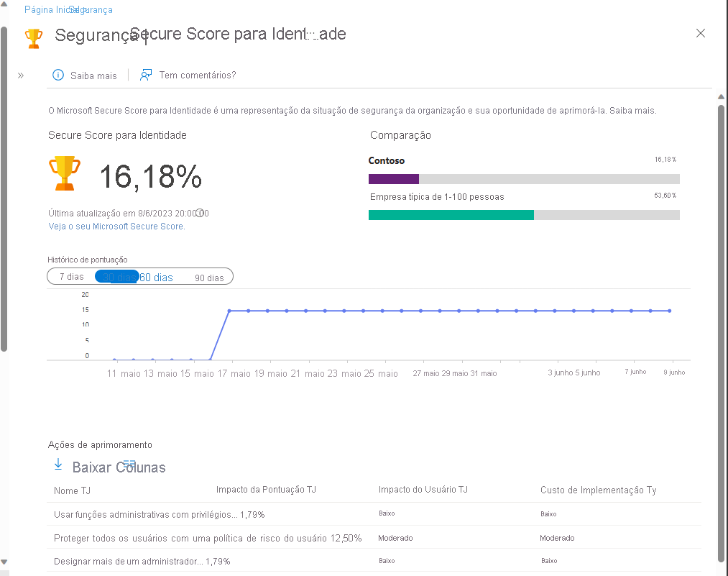Click chart point where score rises to 15
728x576 pixels.
pyautogui.click(x=229, y=311)
